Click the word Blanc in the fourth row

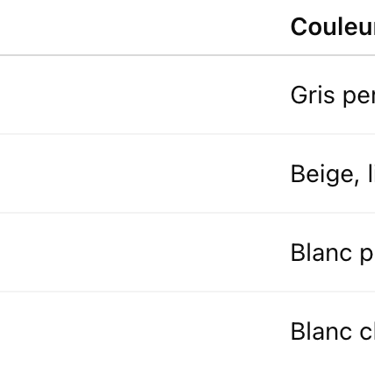[x=321, y=331]
